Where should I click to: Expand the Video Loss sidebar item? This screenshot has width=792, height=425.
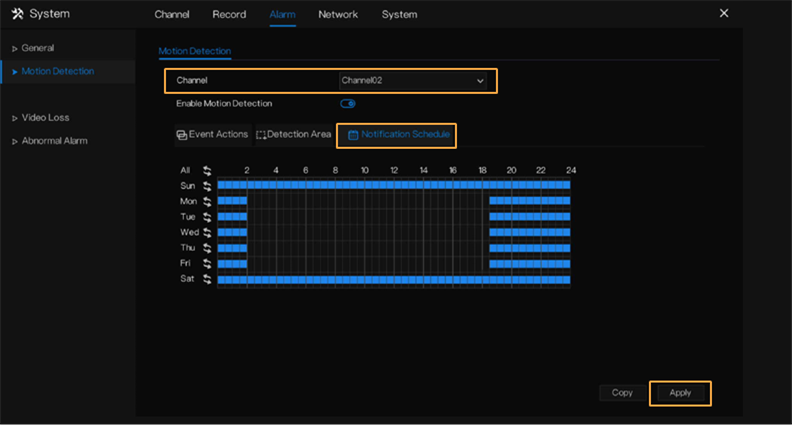pyautogui.click(x=45, y=117)
